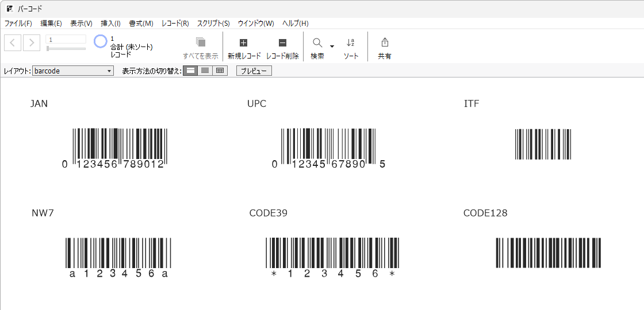Select the NW7 barcode image

tap(118, 258)
